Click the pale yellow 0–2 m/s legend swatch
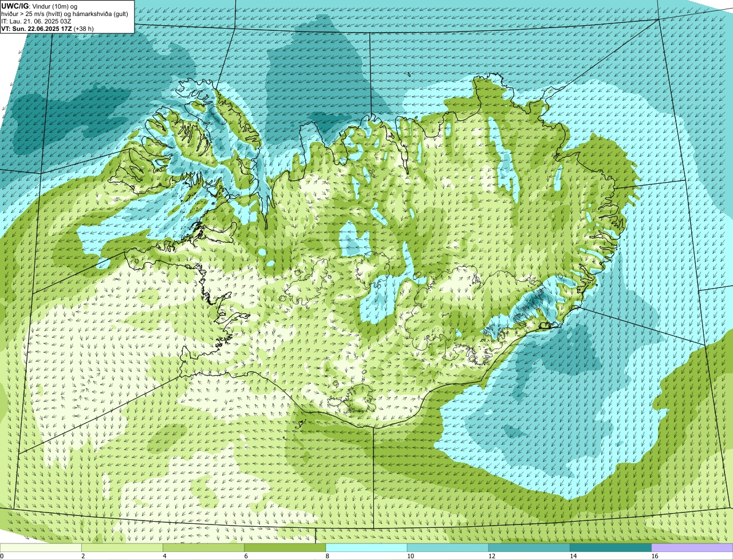 [41, 548]
